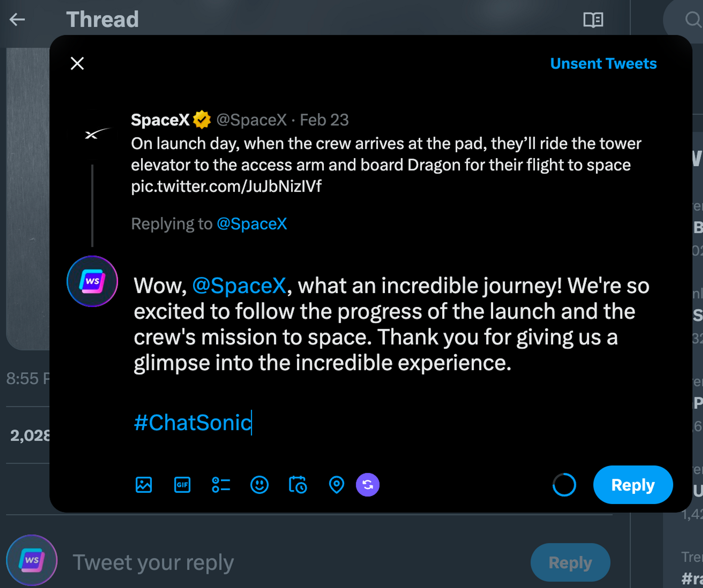703x588 pixels.
Task: Attach an image to the reply
Action: point(144,485)
